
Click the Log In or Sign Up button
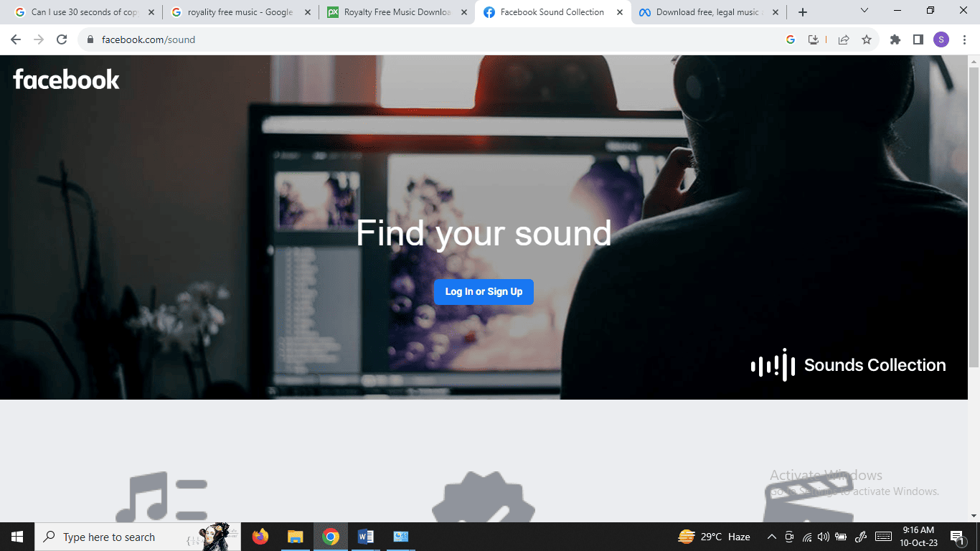pos(484,291)
